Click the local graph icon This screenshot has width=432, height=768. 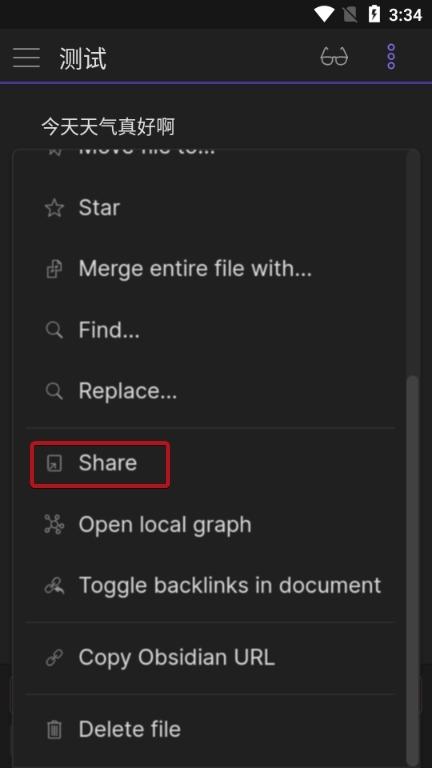[54, 525]
